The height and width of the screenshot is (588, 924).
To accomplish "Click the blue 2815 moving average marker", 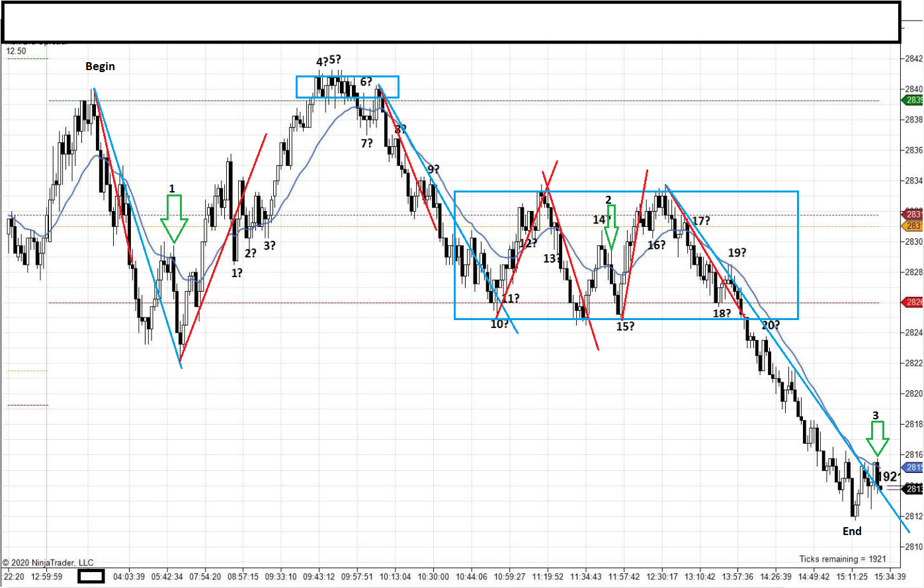I will tap(914, 468).
